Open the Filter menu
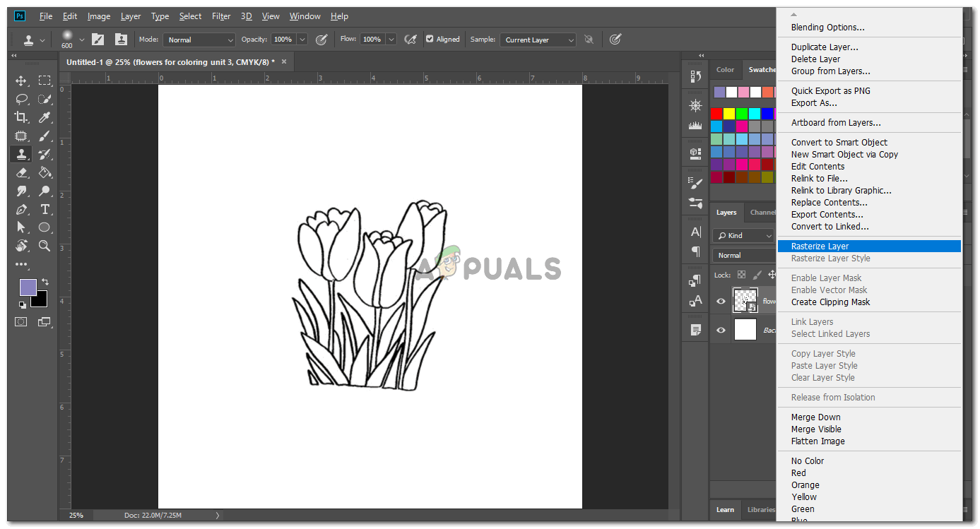Viewport: 980px width, 529px height. coord(221,16)
